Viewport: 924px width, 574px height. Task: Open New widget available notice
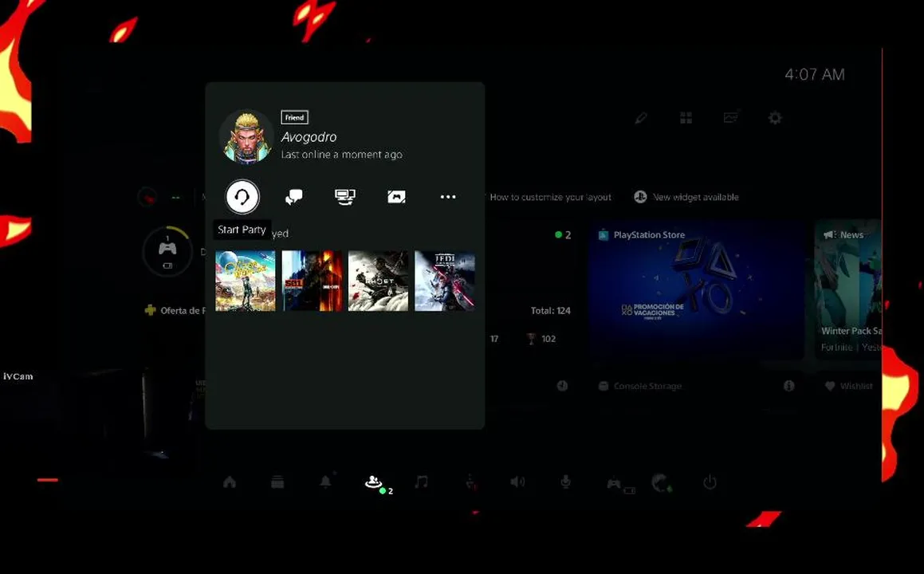(x=686, y=198)
